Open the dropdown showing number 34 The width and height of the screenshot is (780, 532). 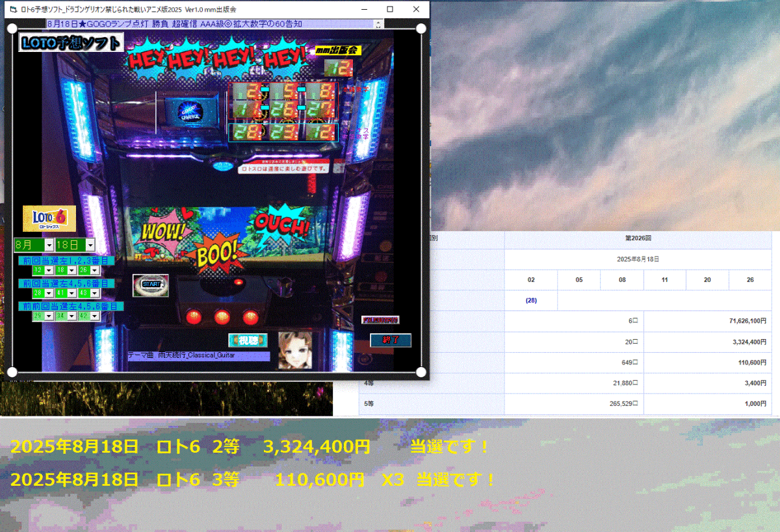(x=73, y=316)
